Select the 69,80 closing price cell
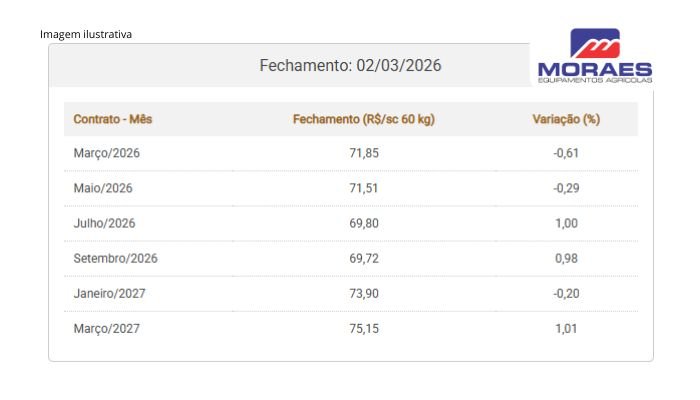The height and width of the screenshot is (400, 700). pos(364,223)
